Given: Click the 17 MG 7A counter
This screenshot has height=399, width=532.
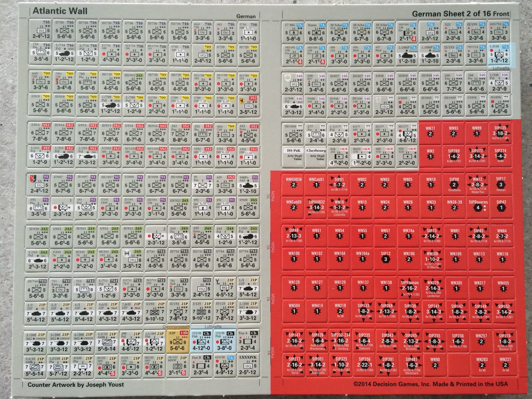Looking at the screenshot, I should (x=293, y=32).
